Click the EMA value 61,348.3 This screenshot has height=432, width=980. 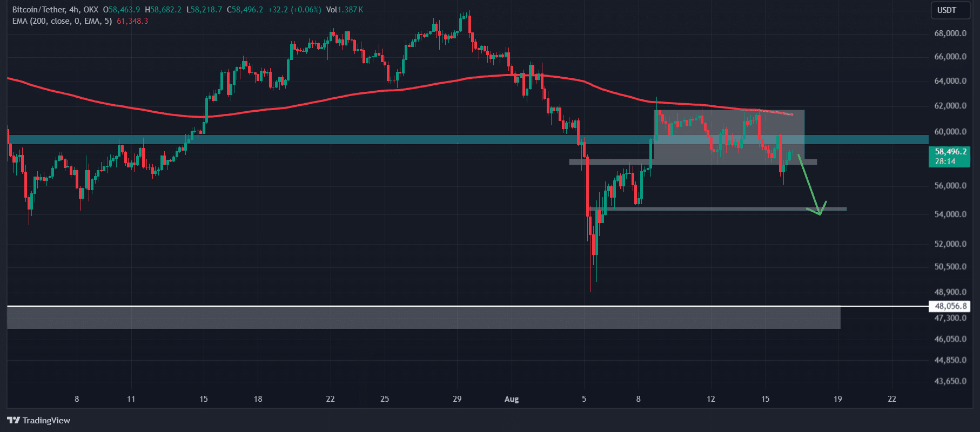[132, 21]
